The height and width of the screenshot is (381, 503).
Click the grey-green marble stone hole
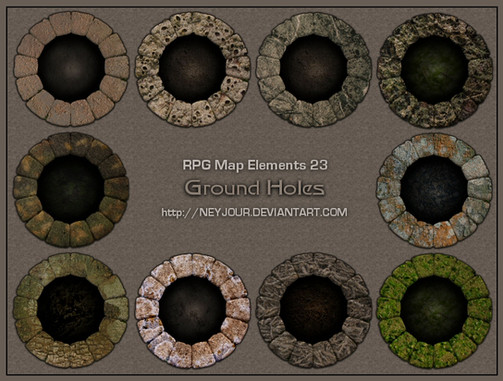(x=314, y=69)
